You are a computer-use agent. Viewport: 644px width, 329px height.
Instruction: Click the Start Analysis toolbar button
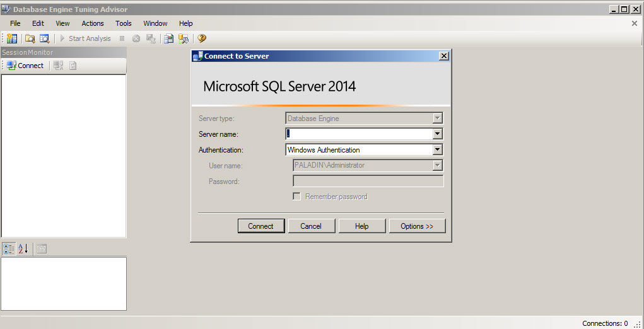tap(85, 38)
